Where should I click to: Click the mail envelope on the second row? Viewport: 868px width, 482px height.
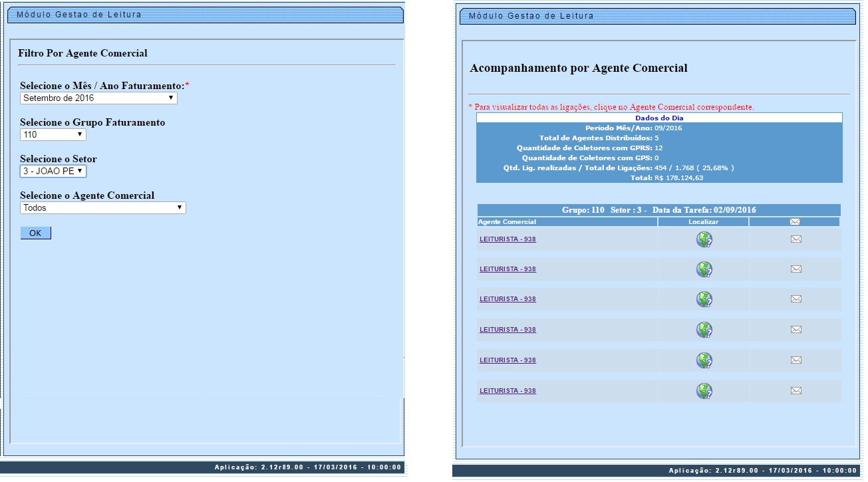click(796, 269)
